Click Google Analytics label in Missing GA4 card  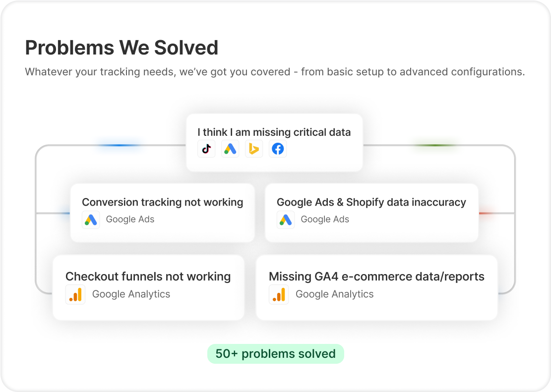click(x=335, y=294)
